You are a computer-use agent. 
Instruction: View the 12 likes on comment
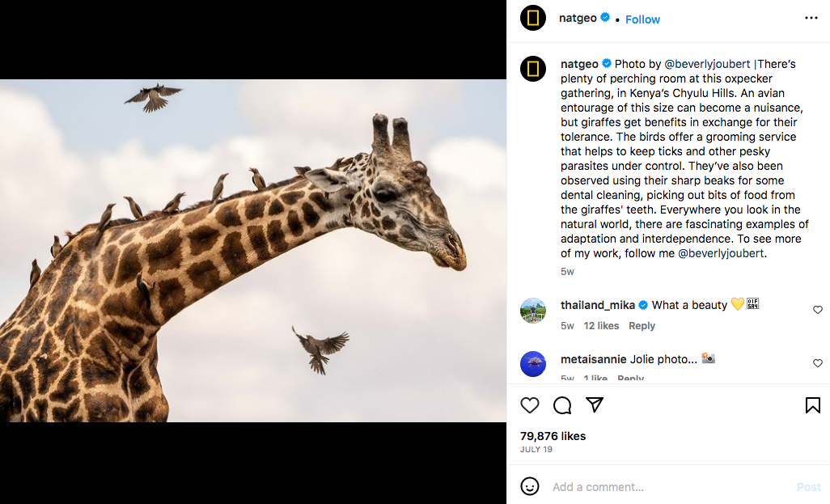[x=601, y=326]
